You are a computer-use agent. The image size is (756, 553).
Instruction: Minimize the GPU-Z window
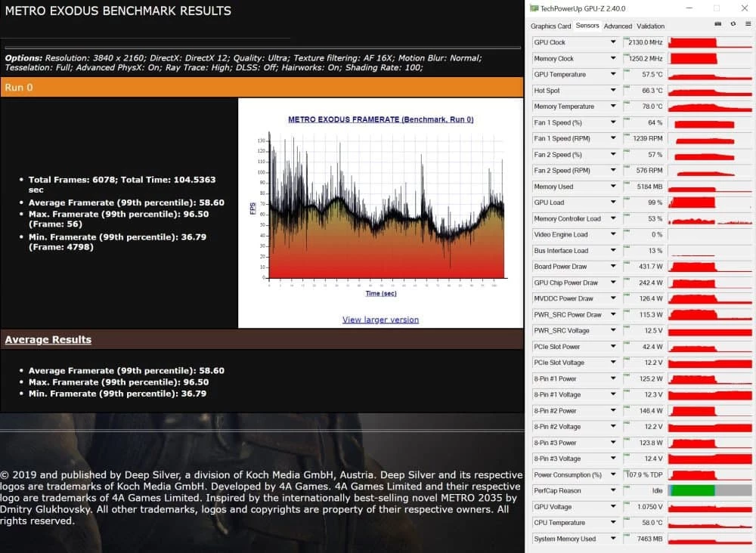[689, 8]
